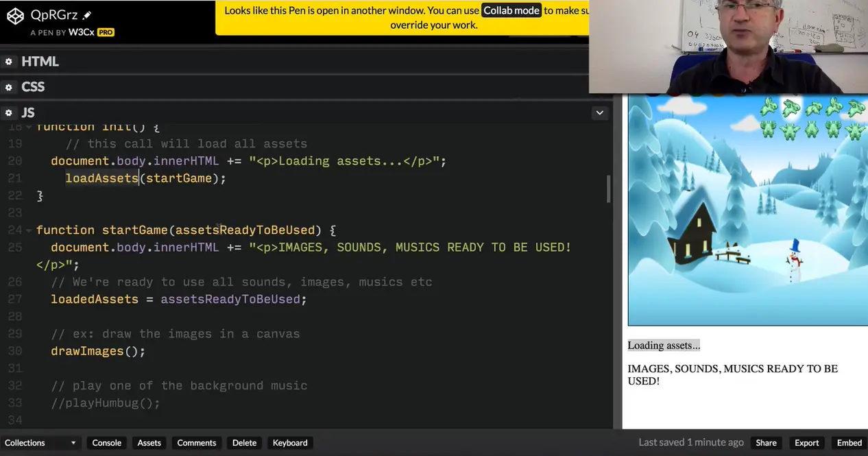Click the Collab mode link
Image resolution: width=868 pixels, height=456 pixels.
coord(511,10)
